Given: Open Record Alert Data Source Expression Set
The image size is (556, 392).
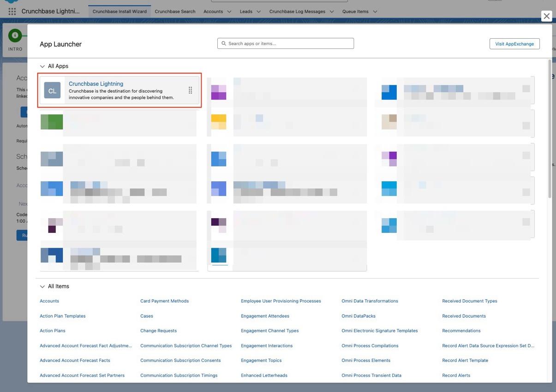Looking at the screenshot, I should [x=488, y=345].
